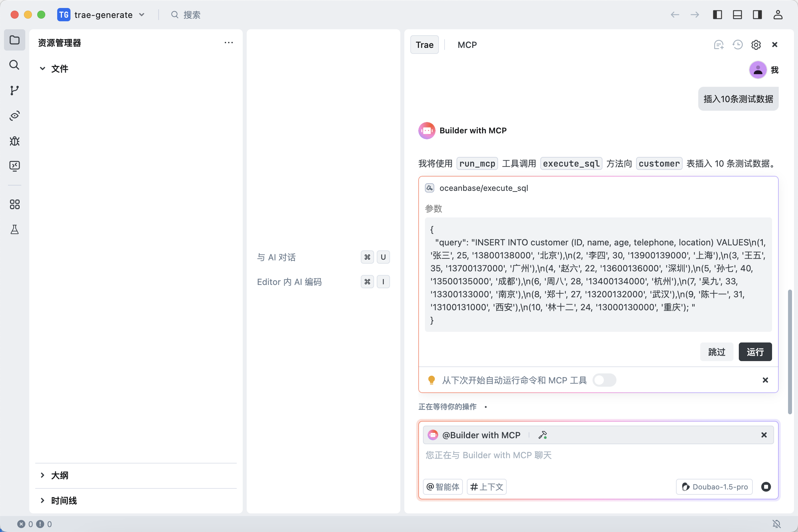Click the sidebar search magnifier icon
This screenshot has height=532, width=798.
[14, 65]
